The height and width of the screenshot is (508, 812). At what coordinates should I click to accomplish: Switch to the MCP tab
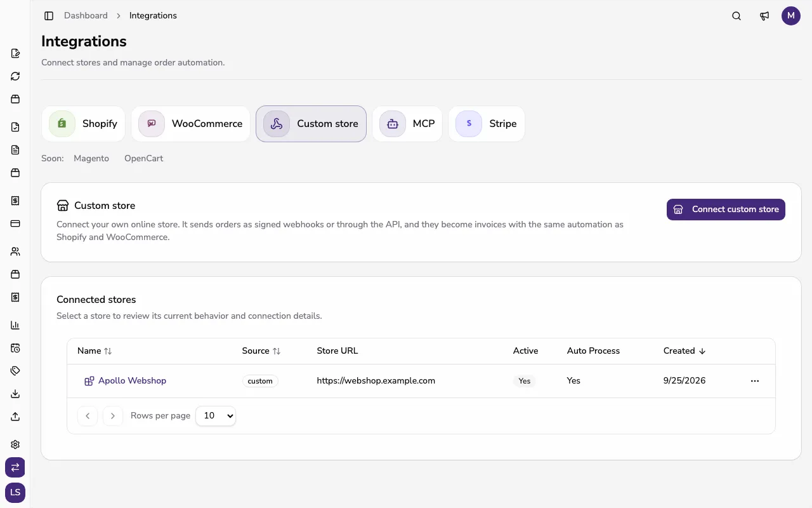[407, 124]
